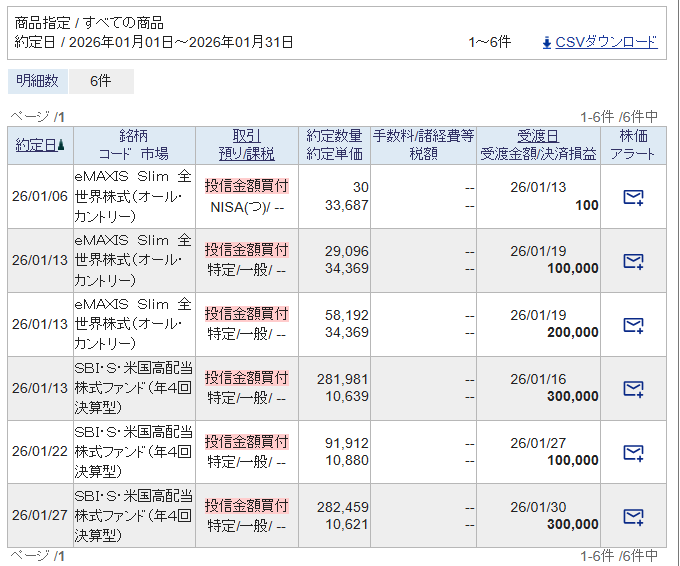Sort the table by the 約定日 header link
680x566 pixels.
(x=36, y=145)
